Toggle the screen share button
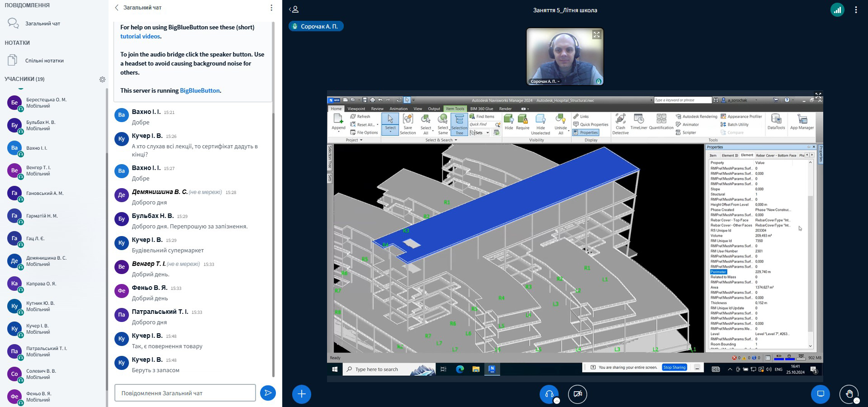The height and width of the screenshot is (407, 868). pyautogui.click(x=821, y=394)
